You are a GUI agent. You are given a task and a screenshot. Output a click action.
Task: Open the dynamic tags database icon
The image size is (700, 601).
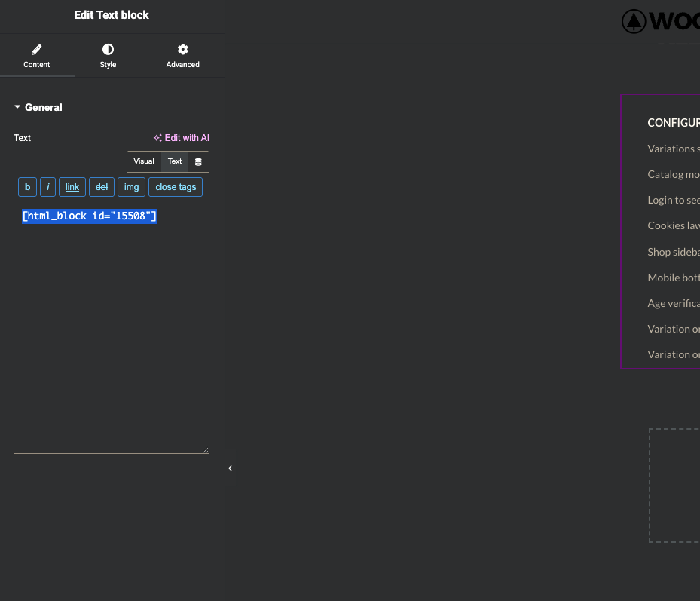(198, 162)
